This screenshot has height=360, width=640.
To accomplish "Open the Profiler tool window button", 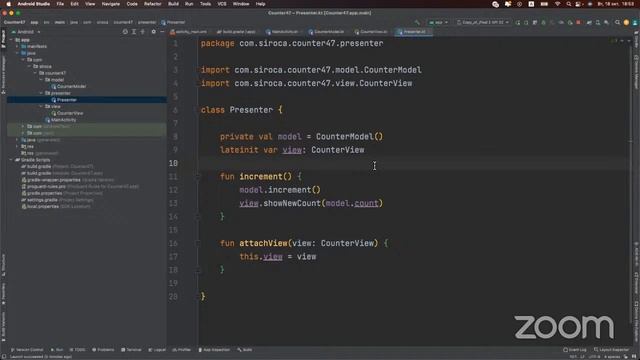I will pos(182,350).
